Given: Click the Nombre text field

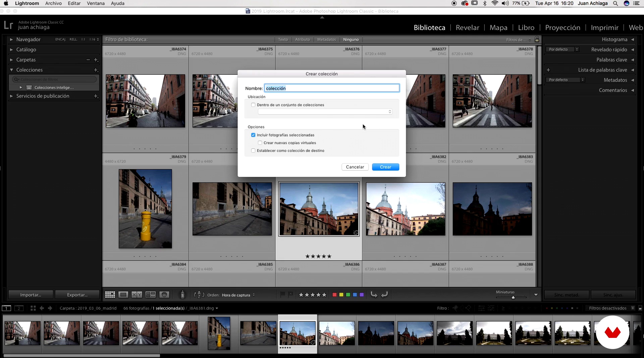Looking at the screenshot, I should click(x=332, y=88).
